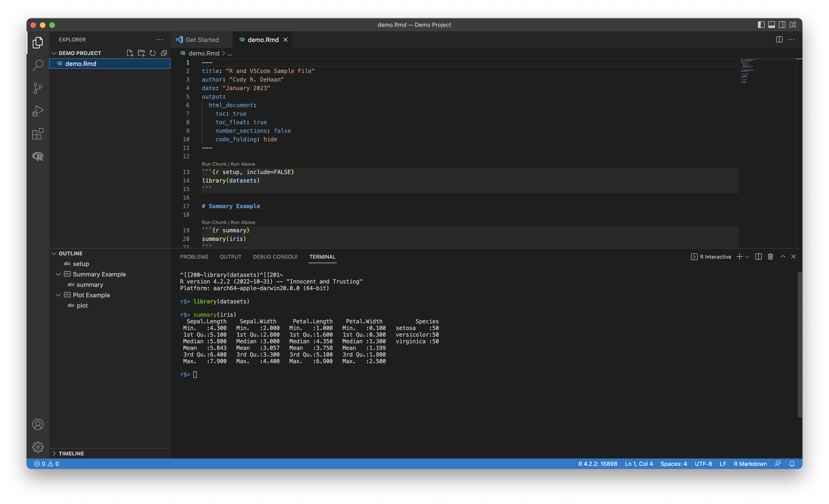
Task: Collapse the Summary Example outline node
Action: click(x=58, y=274)
